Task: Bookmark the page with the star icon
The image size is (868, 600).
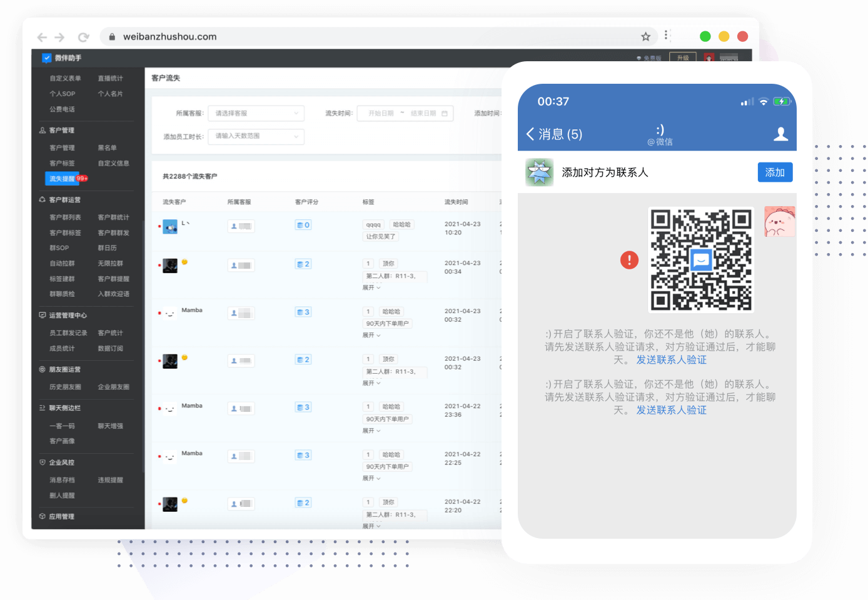Action: click(x=646, y=37)
